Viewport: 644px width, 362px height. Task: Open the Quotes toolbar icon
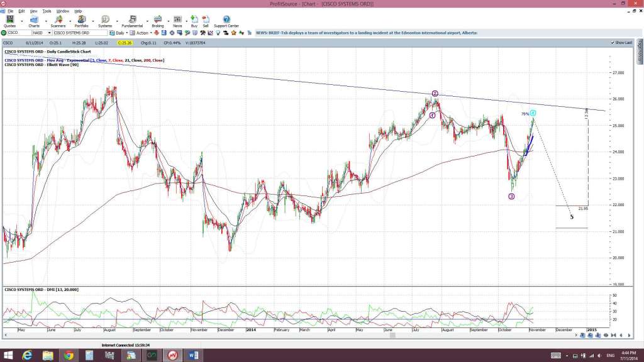10,21
